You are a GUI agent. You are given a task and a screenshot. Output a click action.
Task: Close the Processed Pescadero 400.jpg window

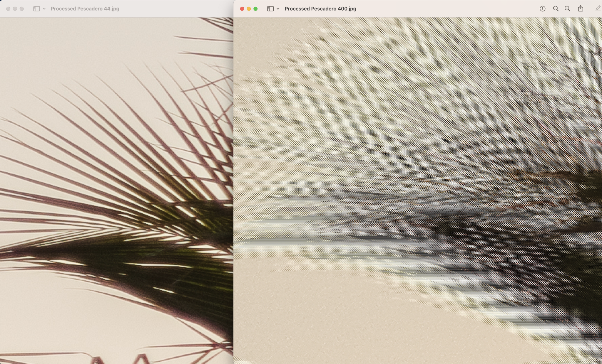point(242,9)
